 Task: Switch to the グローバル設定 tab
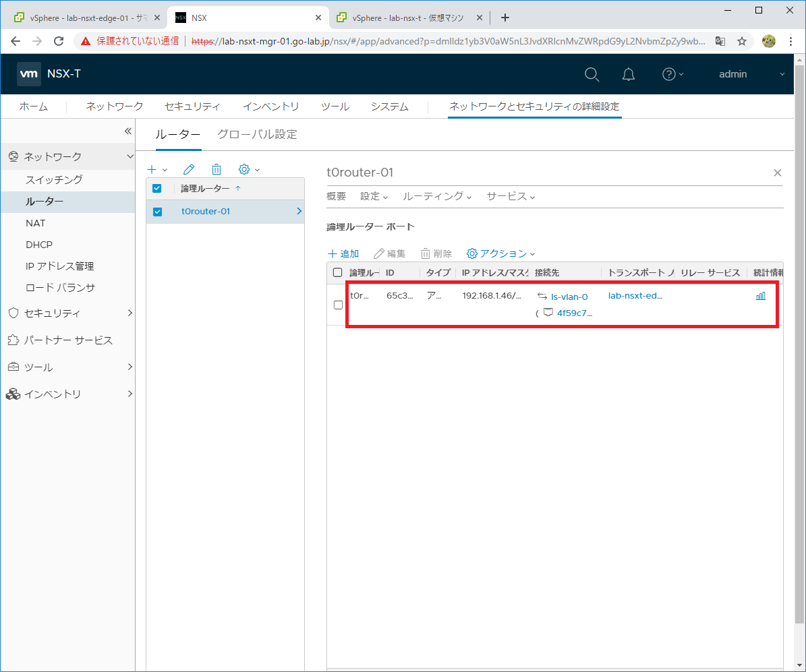click(x=257, y=135)
